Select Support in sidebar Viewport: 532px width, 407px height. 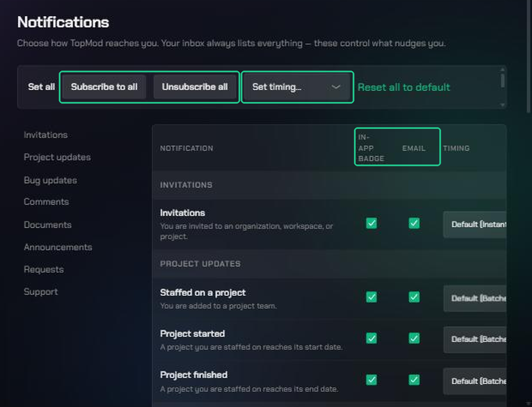click(41, 291)
